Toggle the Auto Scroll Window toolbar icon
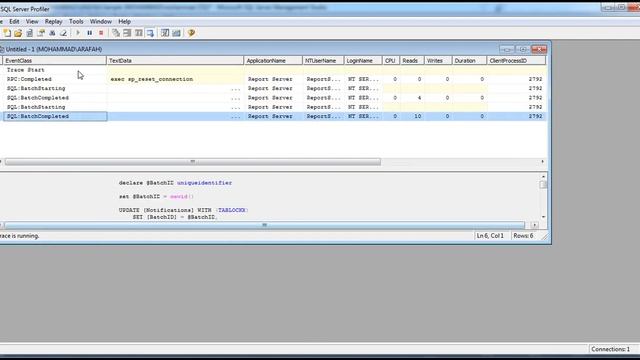This screenshot has height=360, width=640. [x=150, y=33]
